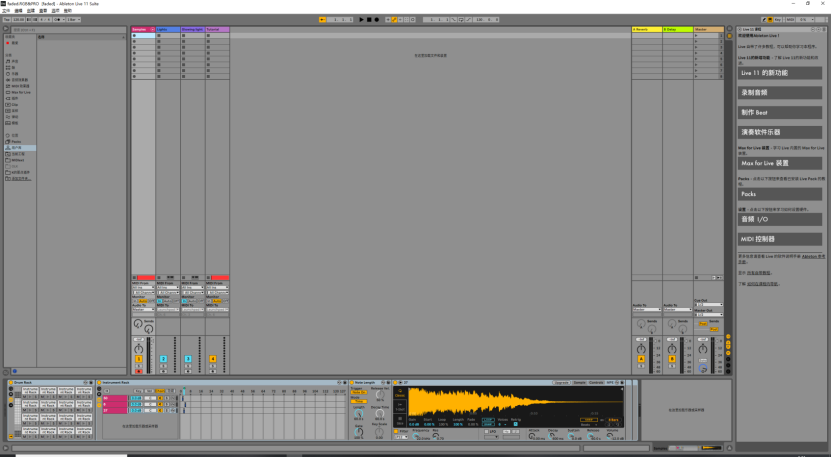Open the Master Out dropdown

tap(709, 314)
